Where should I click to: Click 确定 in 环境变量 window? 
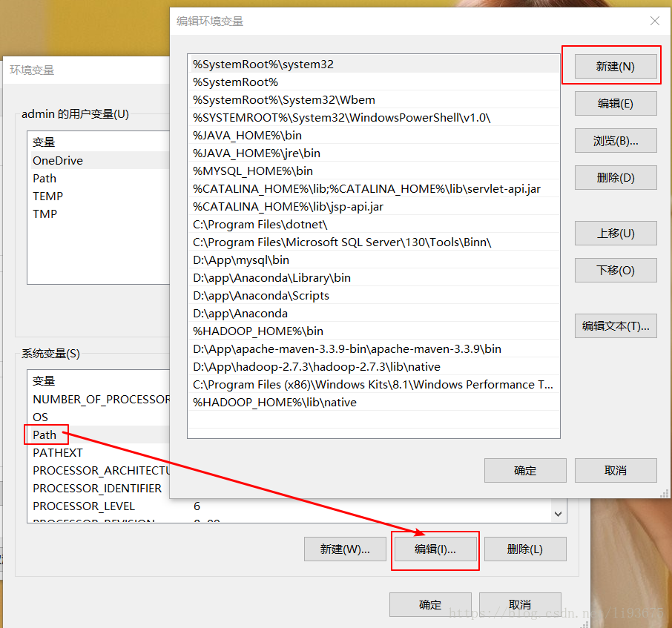430,604
